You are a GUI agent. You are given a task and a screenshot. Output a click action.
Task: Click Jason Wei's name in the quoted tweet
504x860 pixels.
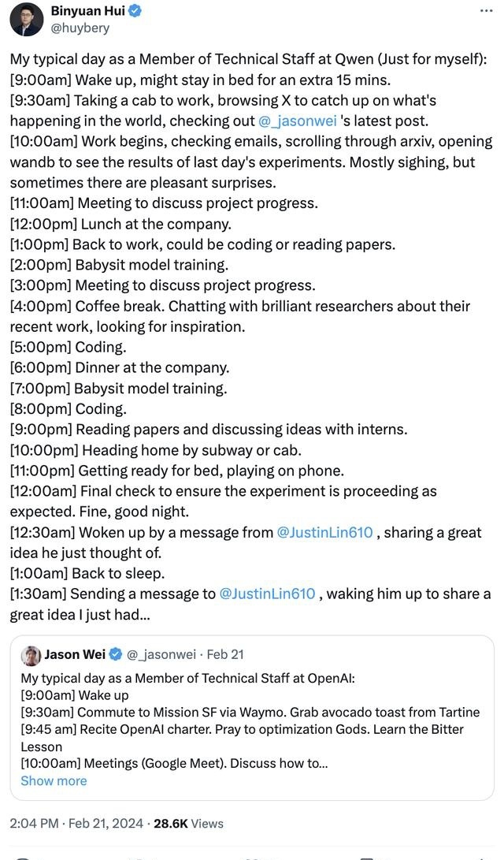click(x=75, y=654)
